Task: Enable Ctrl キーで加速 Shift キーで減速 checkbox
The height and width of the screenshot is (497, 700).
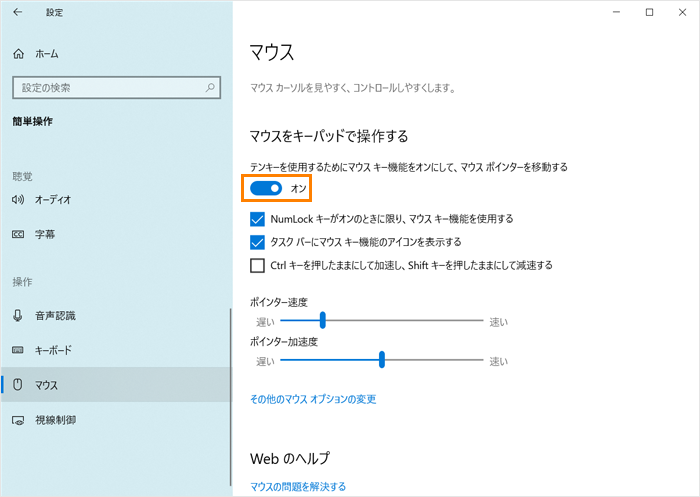Action: point(258,265)
